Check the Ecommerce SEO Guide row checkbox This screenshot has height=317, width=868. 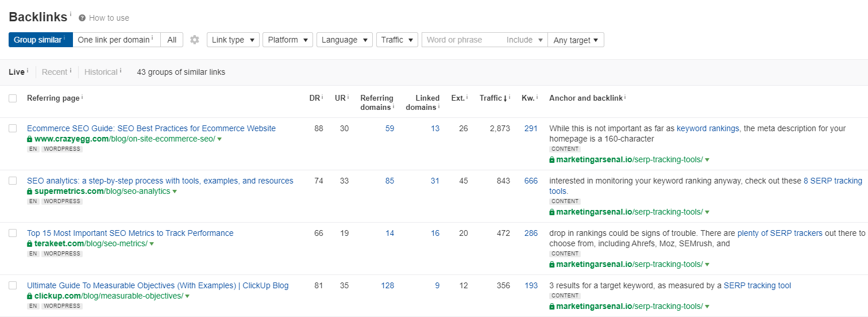pos(13,128)
